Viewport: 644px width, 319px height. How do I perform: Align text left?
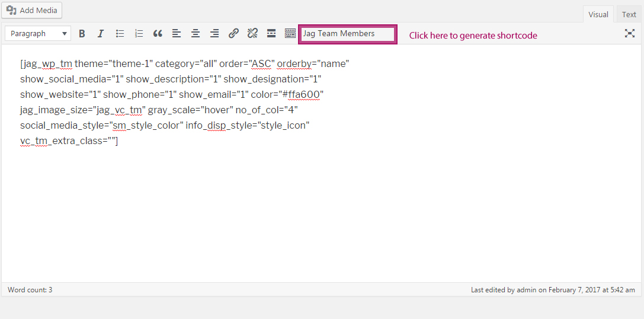(177, 34)
